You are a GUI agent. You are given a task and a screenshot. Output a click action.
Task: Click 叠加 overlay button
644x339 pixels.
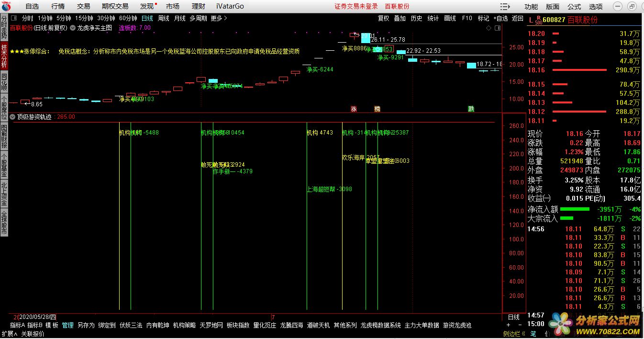[x=400, y=18]
